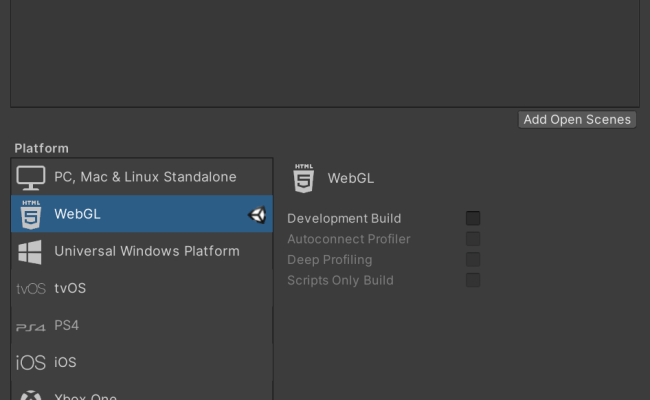The width and height of the screenshot is (650, 400).
Task: Click inside the Scenes In Build list area
Action: (325, 53)
